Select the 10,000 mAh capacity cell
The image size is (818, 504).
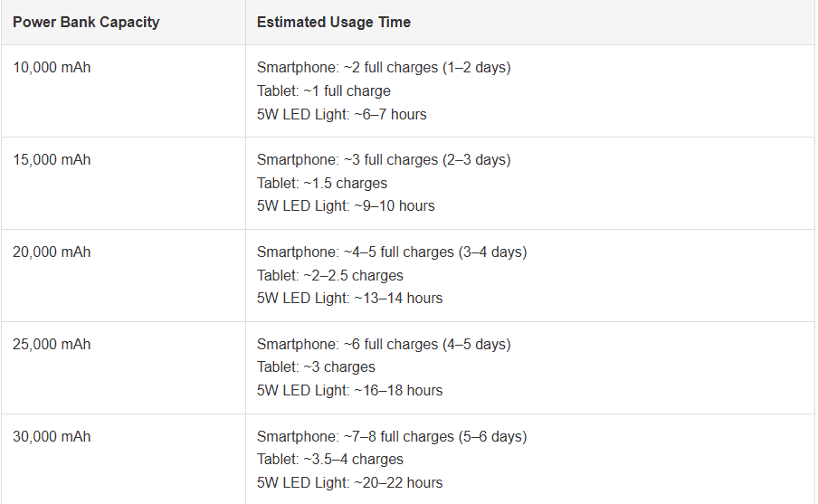[52, 68]
